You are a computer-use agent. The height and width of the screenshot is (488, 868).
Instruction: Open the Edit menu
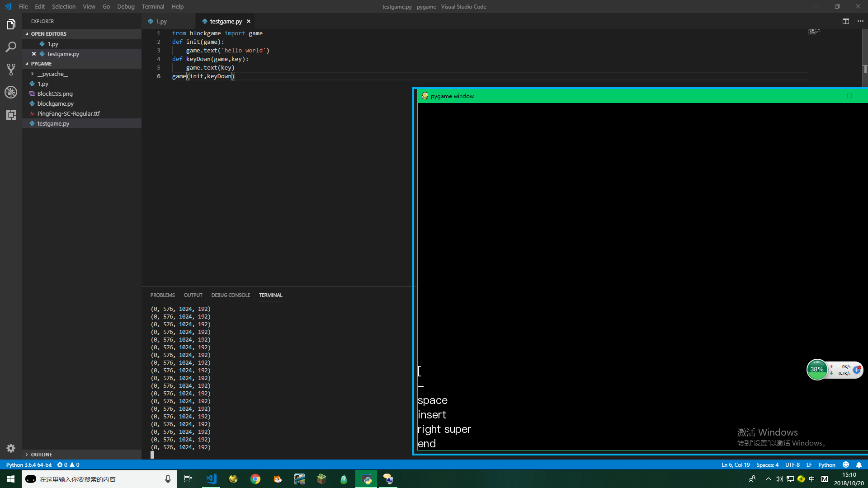40,6
